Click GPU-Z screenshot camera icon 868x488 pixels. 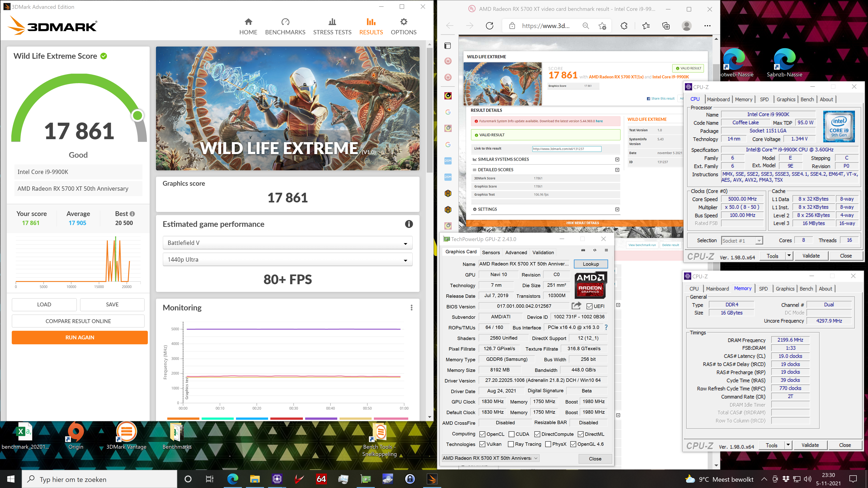583,250
